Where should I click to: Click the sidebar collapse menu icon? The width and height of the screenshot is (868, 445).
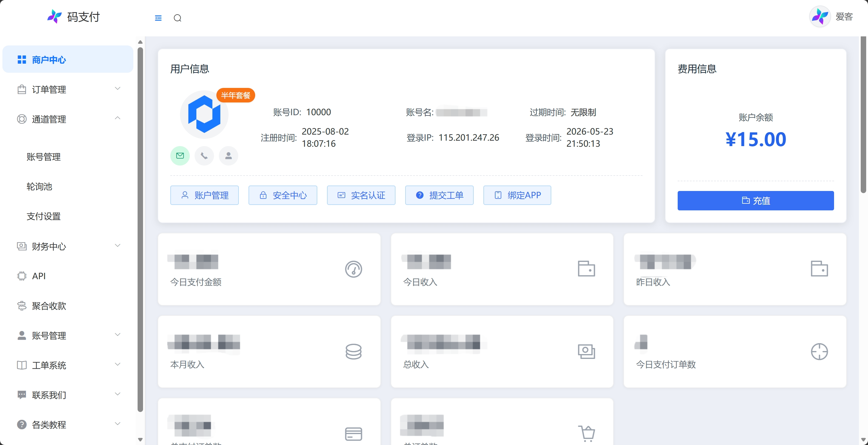pyautogui.click(x=158, y=18)
